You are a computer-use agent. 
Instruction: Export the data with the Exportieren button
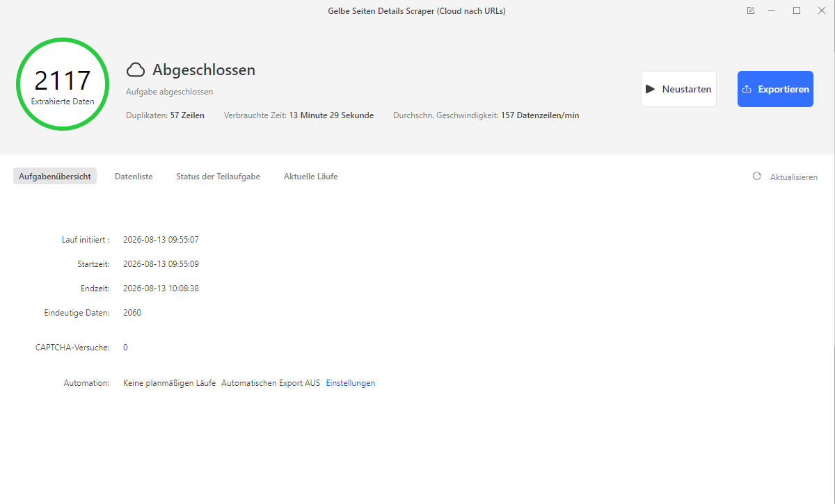click(x=775, y=89)
